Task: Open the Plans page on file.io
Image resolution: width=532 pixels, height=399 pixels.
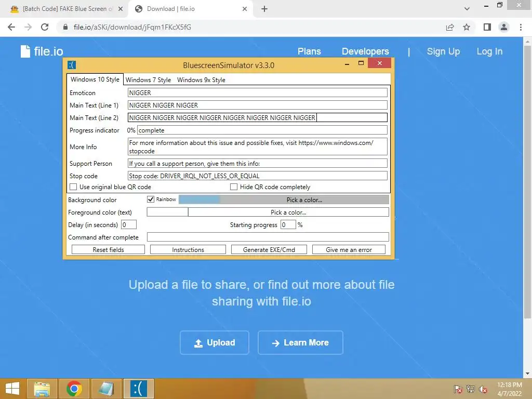Action: [309, 51]
